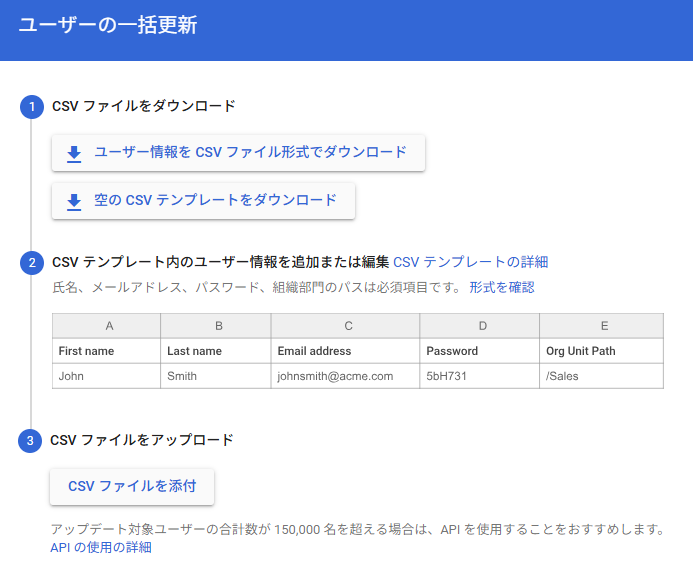
Task: Attach a file with CSV ファイルを添付
Action: point(132,487)
